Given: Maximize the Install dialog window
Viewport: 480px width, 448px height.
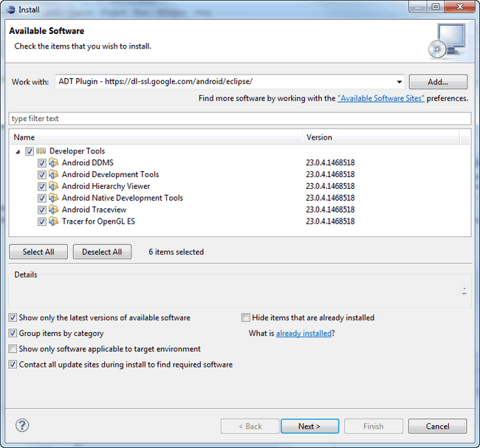Looking at the screenshot, I should [x=436, y=7].
